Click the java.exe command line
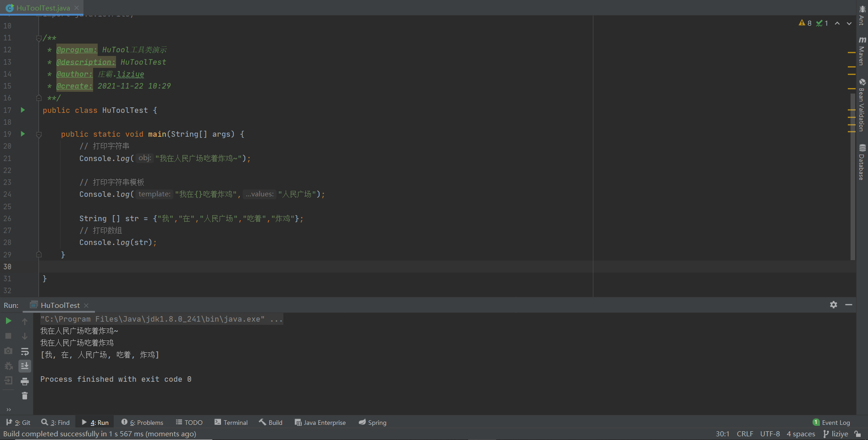Image resolution: width=868 pixels, height=440 pixels. click(x=161, y=319)
